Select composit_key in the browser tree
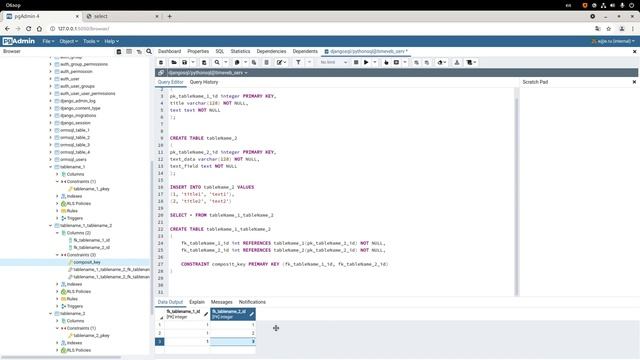Viewport: 640px width, 360px height. pyautogui.click(x=87, y=262)
